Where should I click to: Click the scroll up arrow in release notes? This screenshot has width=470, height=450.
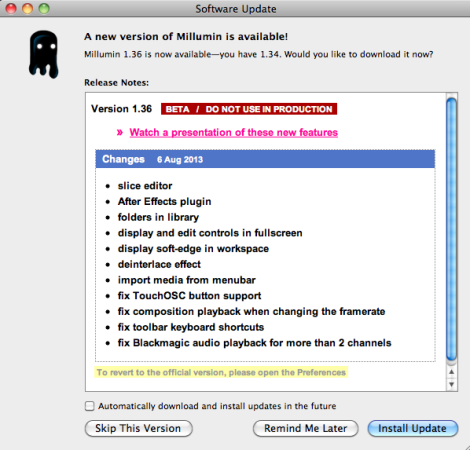451,372
